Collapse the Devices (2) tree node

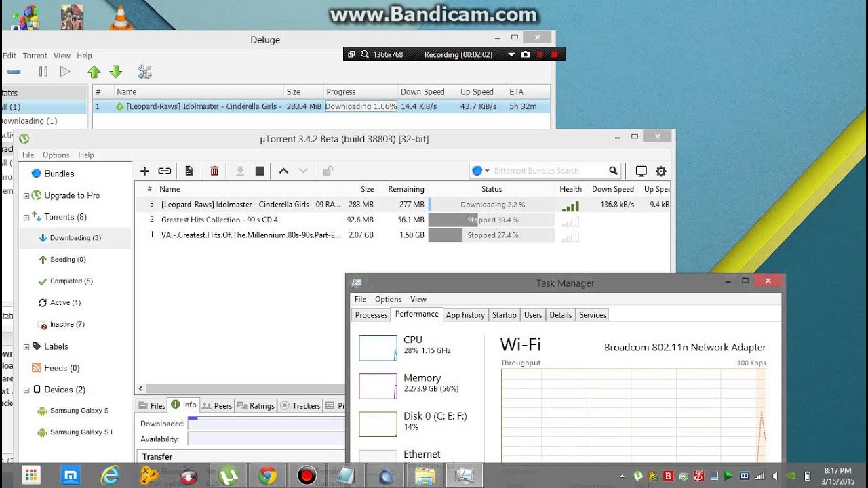click(x=26, y=390)
